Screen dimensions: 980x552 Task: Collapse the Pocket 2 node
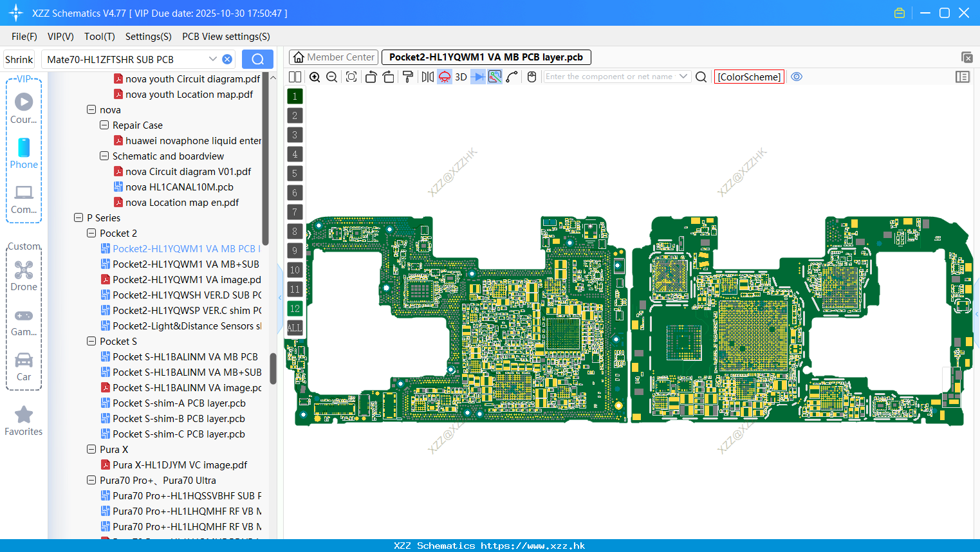(91, 233)
